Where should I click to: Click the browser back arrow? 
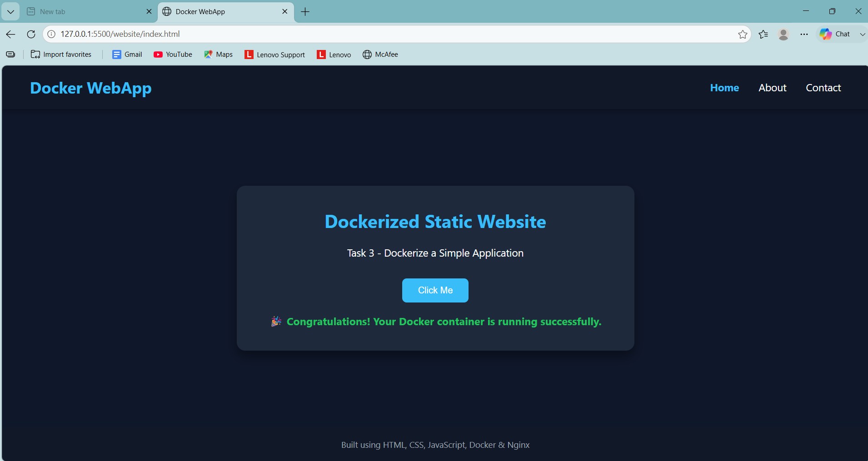point(10,34)
